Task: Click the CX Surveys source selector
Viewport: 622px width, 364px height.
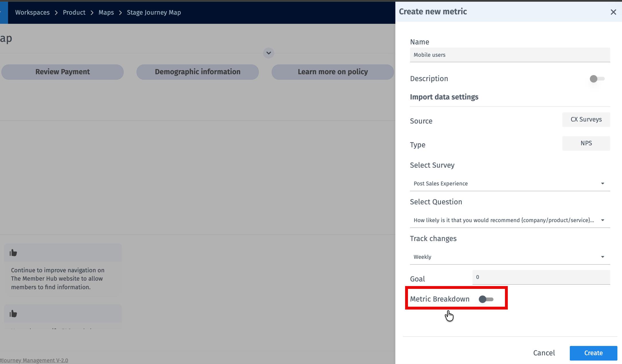Action: pos(586,120)
